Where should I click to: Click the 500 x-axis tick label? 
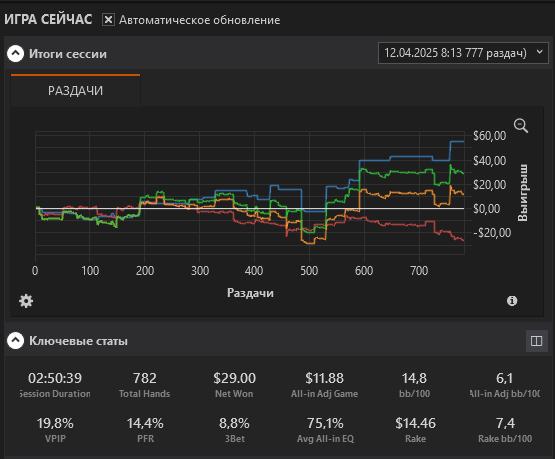pos(309,271)
